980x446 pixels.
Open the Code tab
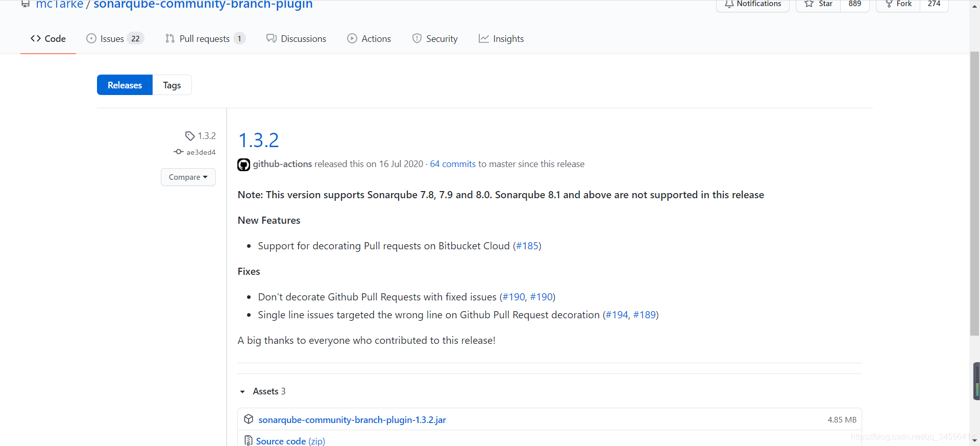pos(48,39)
